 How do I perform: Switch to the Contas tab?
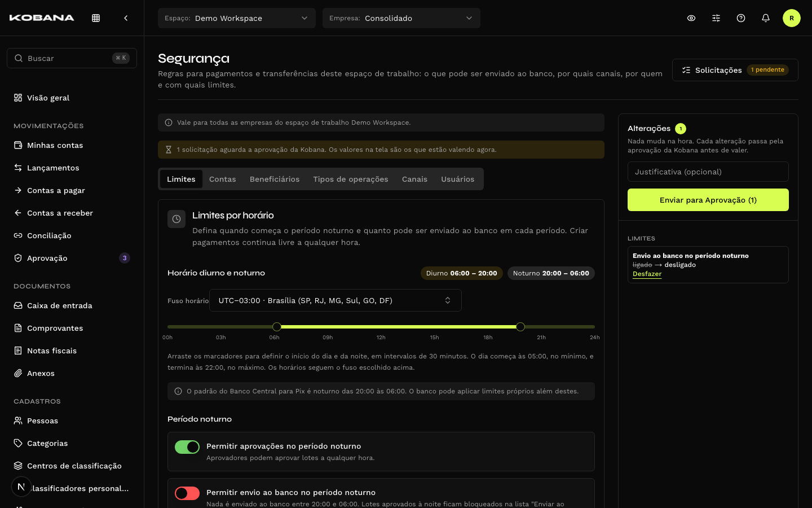[223, 179]
